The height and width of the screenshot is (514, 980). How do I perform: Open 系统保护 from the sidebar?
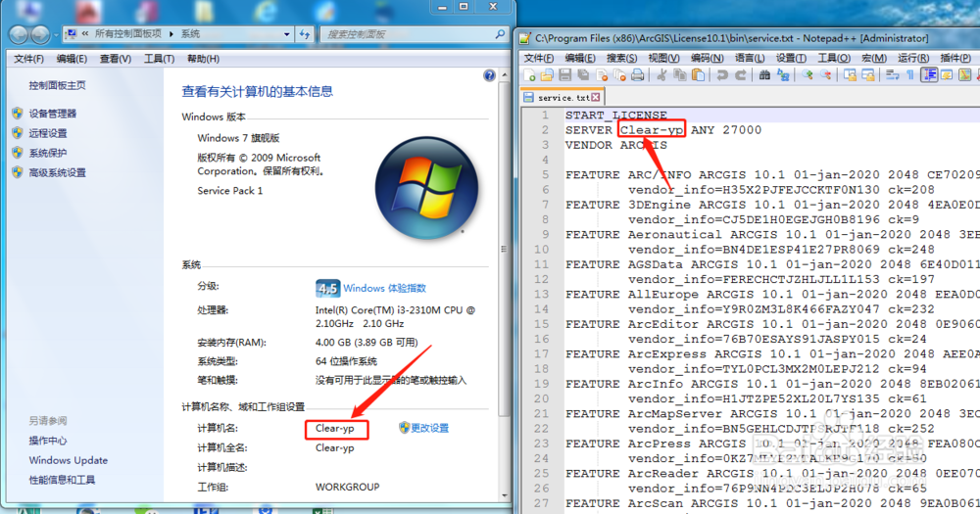(x=47, y=153)
